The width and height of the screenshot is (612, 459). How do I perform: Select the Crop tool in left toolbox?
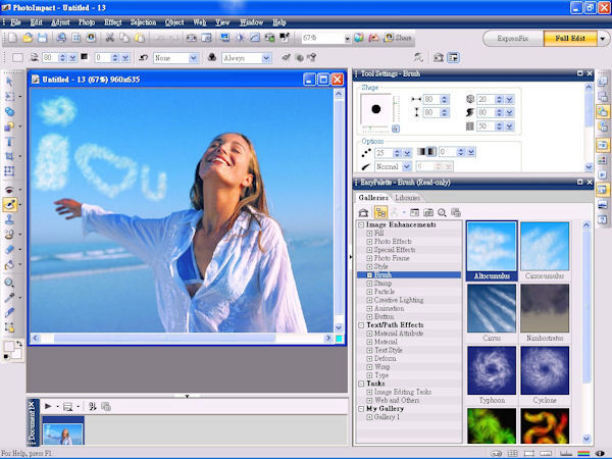click(10, 157)
